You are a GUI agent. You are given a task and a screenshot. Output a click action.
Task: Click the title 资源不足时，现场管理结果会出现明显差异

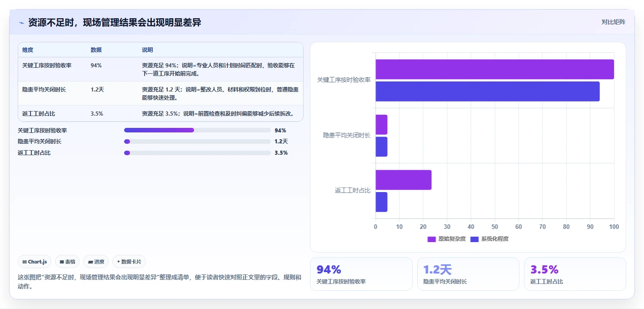click(115, 22)
